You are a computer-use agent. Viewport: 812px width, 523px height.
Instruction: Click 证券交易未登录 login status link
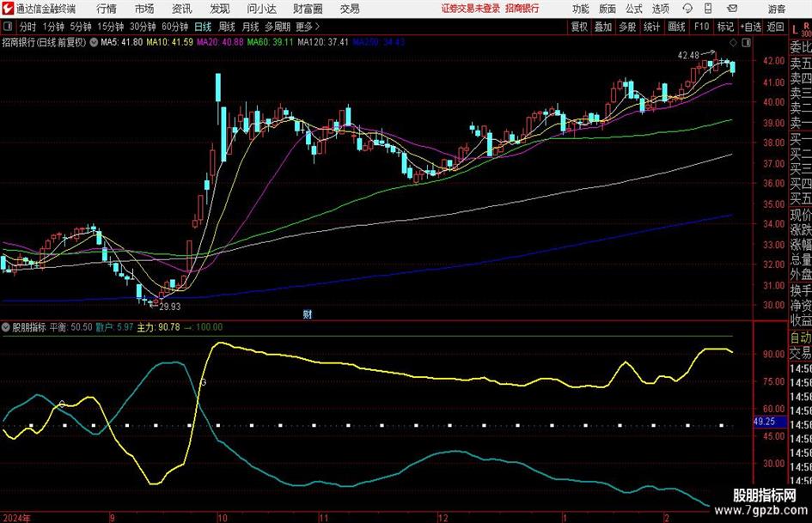click(471, 9)
